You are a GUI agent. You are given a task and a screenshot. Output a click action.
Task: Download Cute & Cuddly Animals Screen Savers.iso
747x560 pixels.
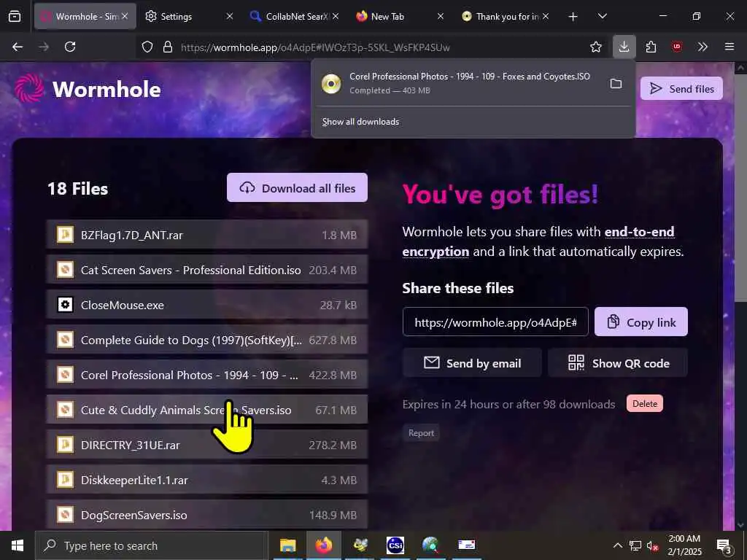[x=206, y=410]
